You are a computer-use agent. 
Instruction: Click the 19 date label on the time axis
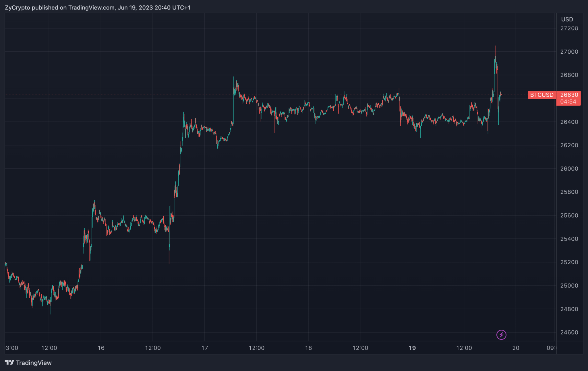(x=413, y=348)
